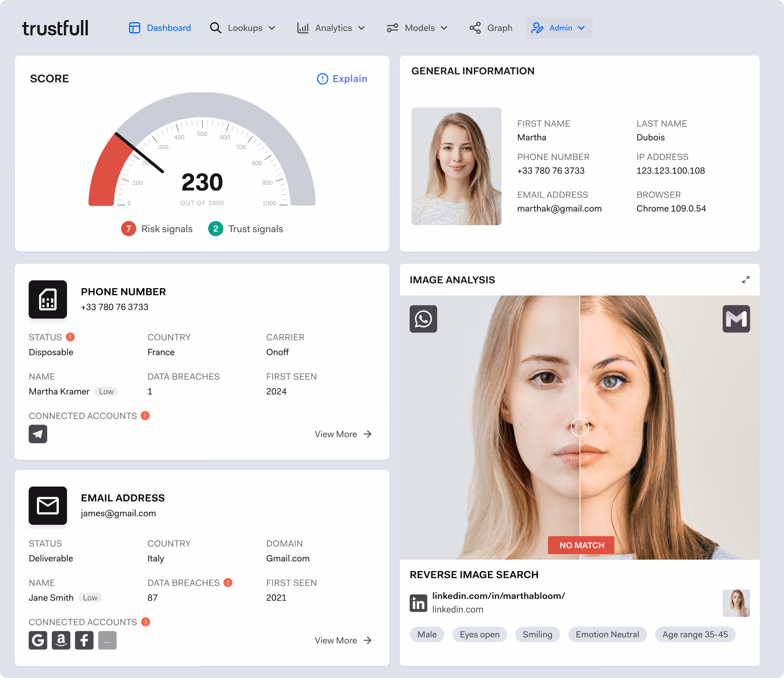Click View More in Email Address card
This screenshot has width=784, height=678.
tap(343, 640)
